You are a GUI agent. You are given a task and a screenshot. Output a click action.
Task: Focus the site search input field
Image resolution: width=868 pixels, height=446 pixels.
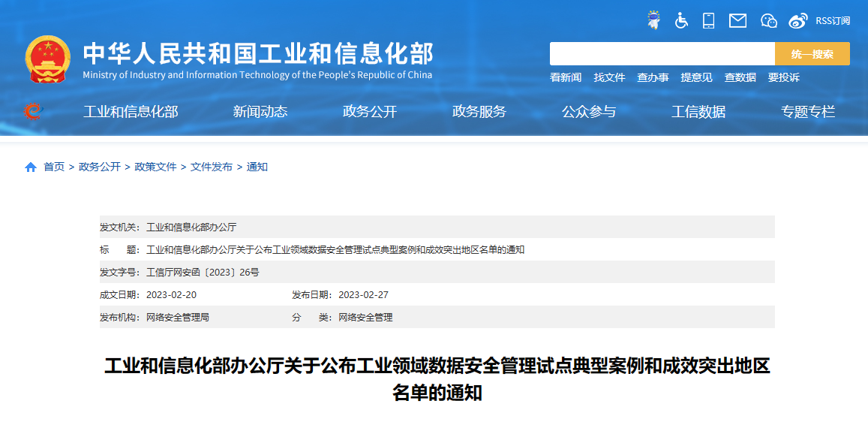click(x=662, y=54)
